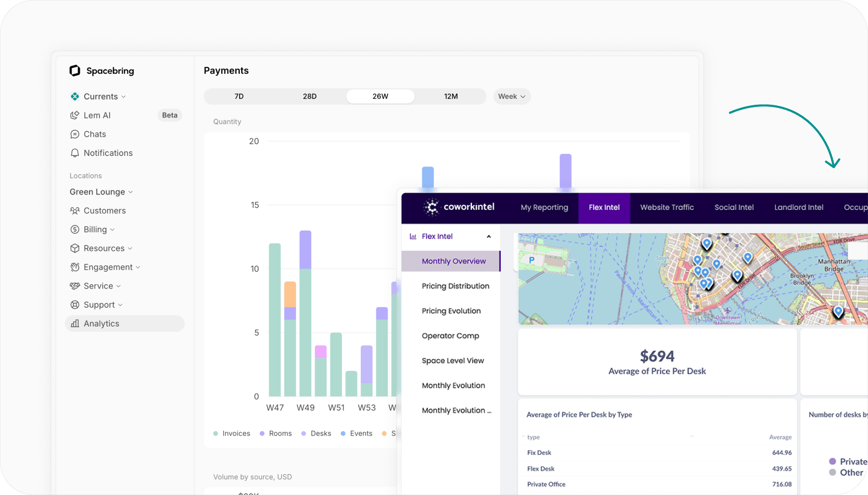Open the Social Intel tab

[x=734, y=207]
